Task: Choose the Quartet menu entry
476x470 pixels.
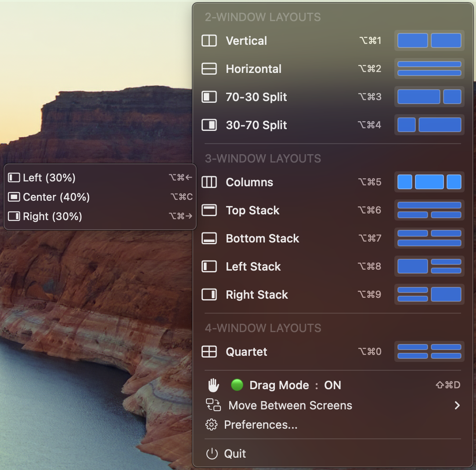Action: (333, 351)
